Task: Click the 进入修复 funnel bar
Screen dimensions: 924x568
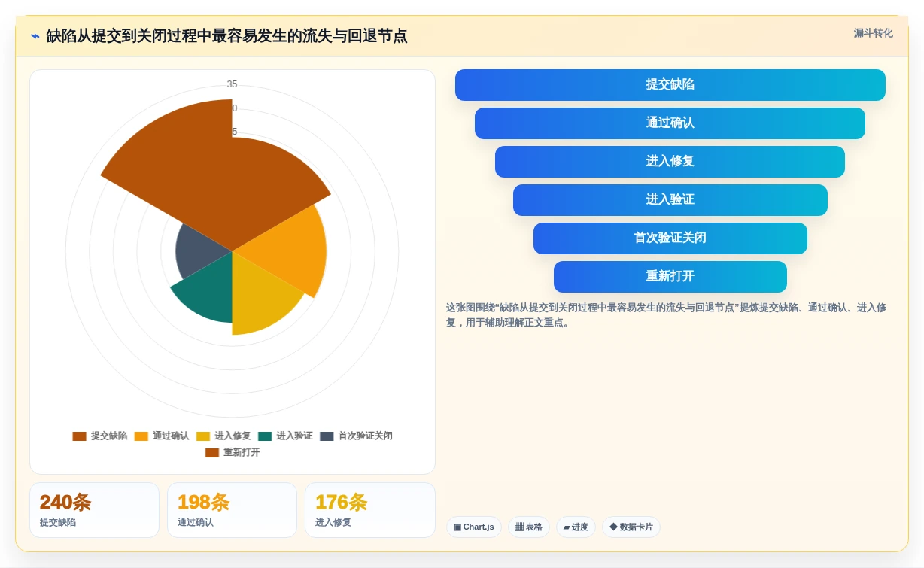Action: (670, 162)
